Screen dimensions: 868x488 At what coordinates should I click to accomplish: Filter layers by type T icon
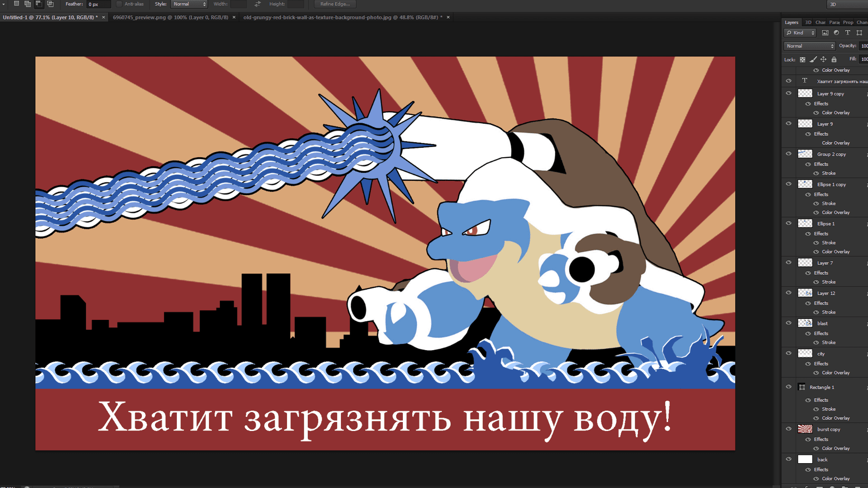click(848, 33)
